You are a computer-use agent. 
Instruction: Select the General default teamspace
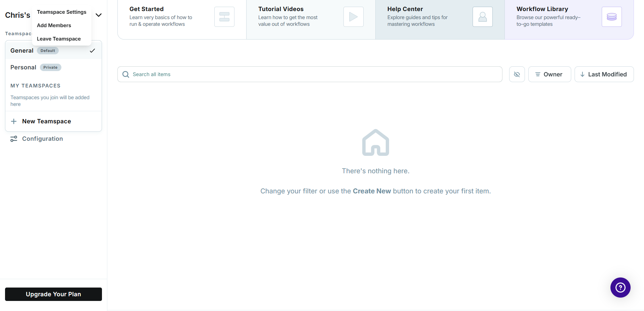click(53, 51)
